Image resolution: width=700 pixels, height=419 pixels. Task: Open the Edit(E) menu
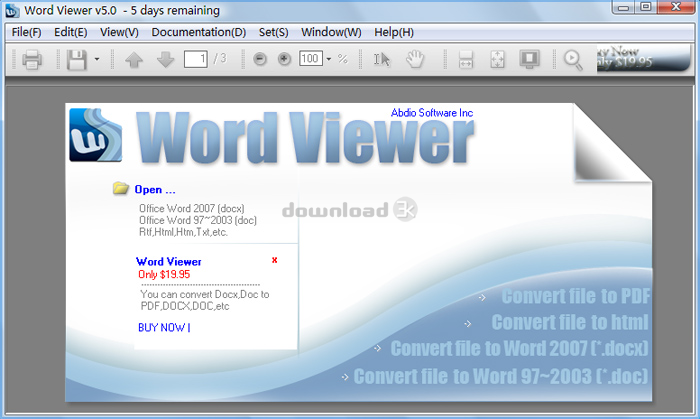click(x=71, y=32)
